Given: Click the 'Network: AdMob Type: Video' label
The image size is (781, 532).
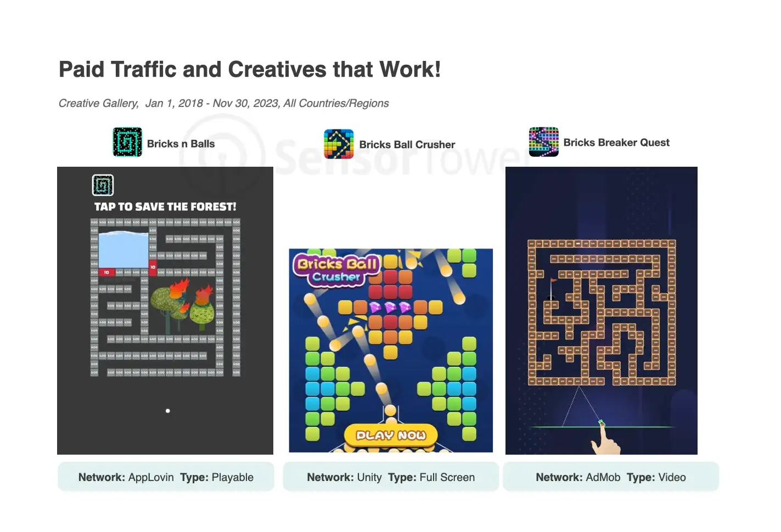Looking at the screenshot, I should tap(611, 477).
